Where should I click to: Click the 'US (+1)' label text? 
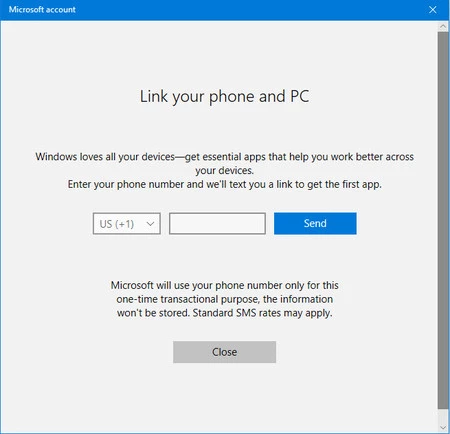[117, 224]
